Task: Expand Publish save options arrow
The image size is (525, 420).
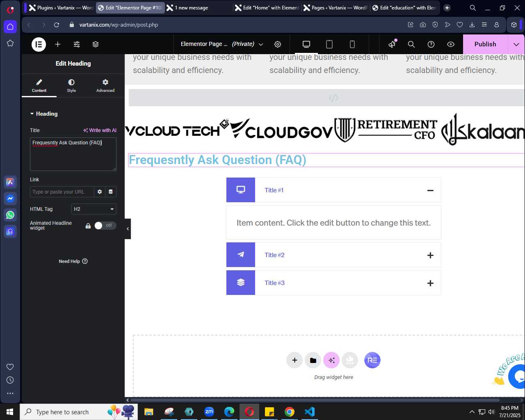Action: (516, 44)
